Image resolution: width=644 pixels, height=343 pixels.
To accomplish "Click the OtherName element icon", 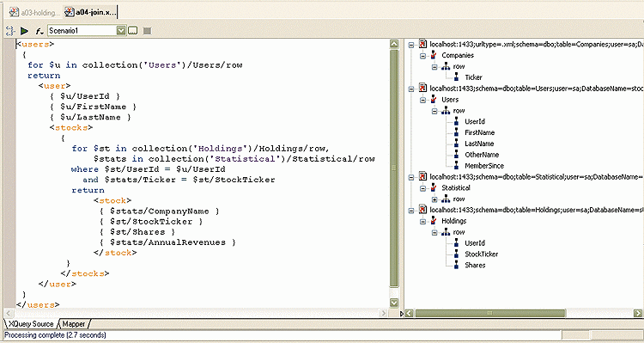I will [456, 155].
